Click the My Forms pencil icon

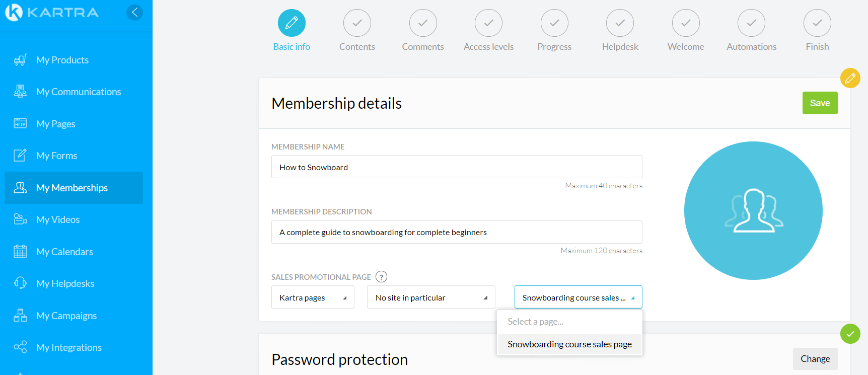pos(20,155)
